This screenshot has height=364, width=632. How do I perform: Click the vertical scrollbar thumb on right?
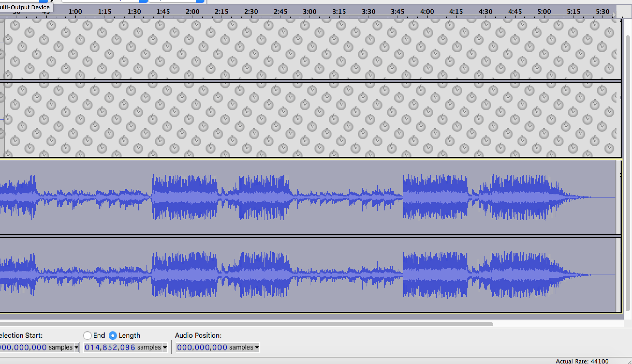click(628, 173)
